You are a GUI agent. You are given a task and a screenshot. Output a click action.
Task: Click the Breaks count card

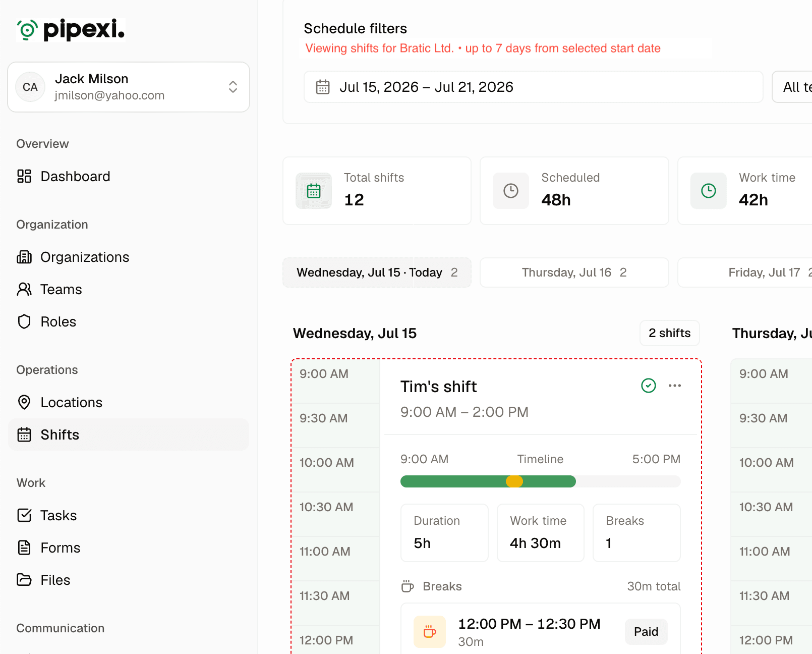pyautogui.click(x=636, y=533)
